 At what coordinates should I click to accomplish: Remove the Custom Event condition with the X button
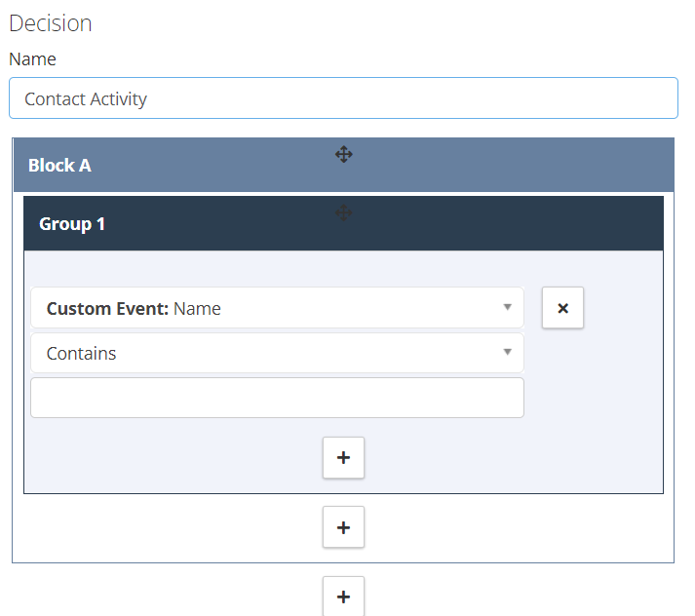pyautogui.click(x=562, y=308)
